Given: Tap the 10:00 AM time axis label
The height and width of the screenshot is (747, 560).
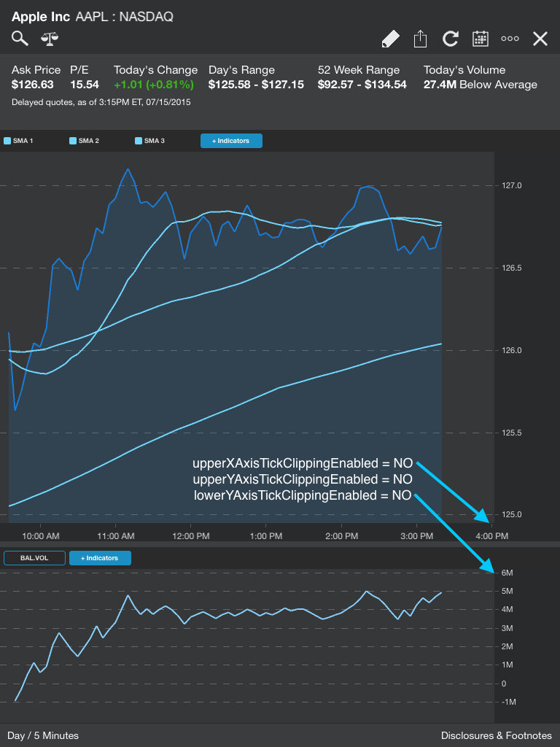Looking at the screenshot, I should click(x=41, y=536).
